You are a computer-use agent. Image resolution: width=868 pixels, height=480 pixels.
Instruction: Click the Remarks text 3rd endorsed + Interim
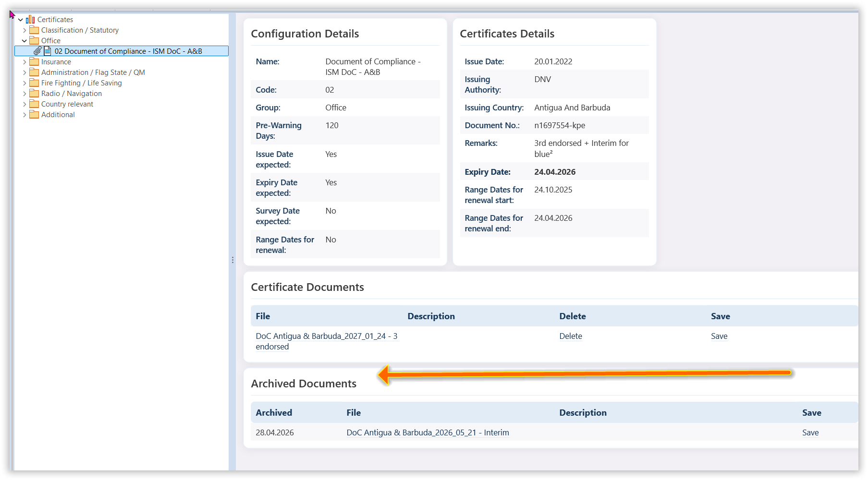(x=581, y=148)
